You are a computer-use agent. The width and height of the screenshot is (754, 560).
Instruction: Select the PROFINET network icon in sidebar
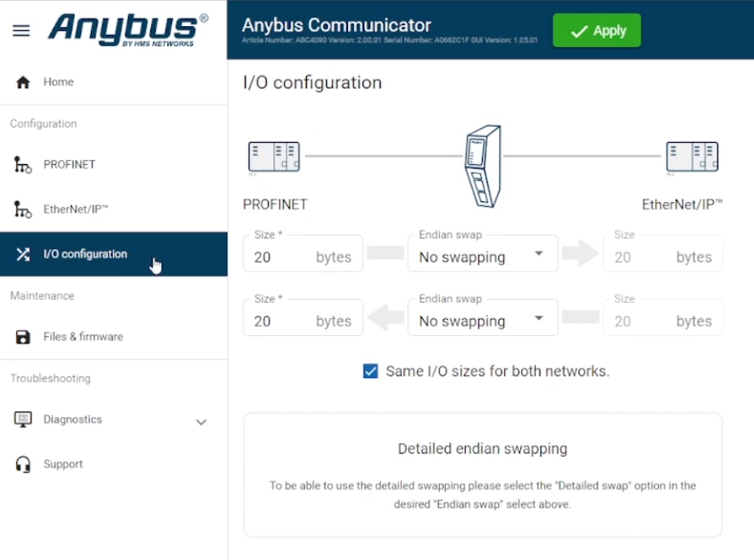point(23,165)
